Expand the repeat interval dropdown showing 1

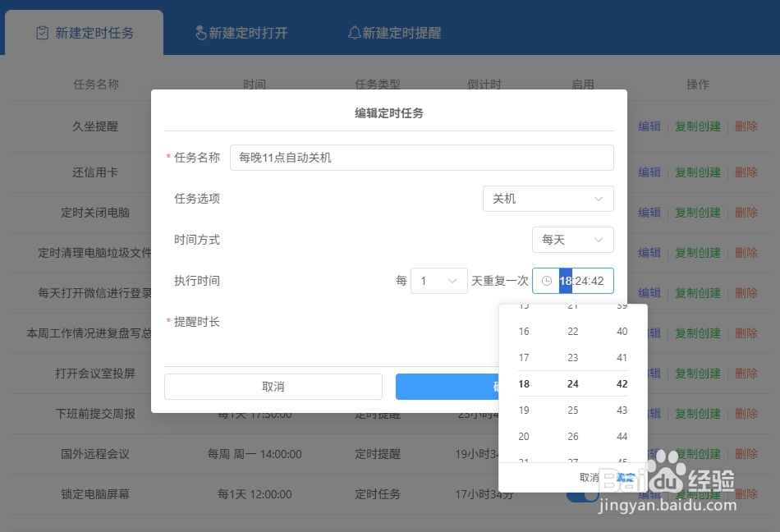click(x=438, y=281)
